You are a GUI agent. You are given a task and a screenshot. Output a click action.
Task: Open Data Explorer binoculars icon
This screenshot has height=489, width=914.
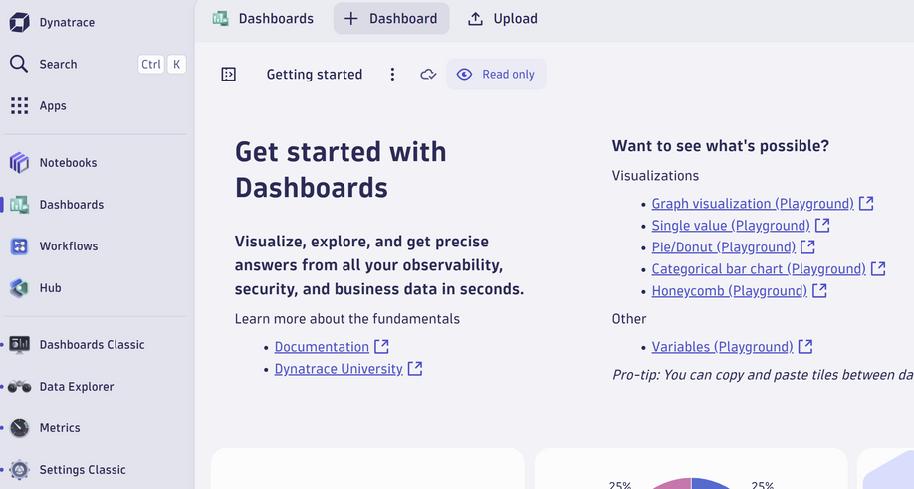[x=19, y=387]
